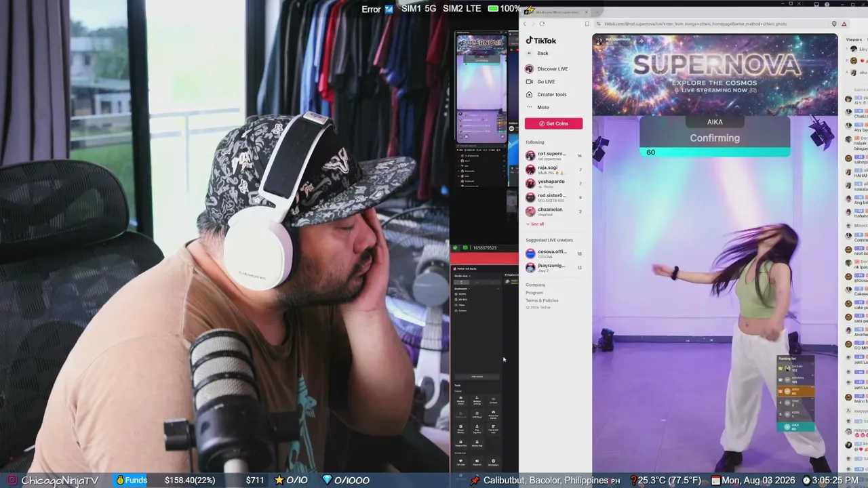Screen dimensions: 868x488
Task: Open the Brave Rewards triangle icon
Action: tap(844, 24)
